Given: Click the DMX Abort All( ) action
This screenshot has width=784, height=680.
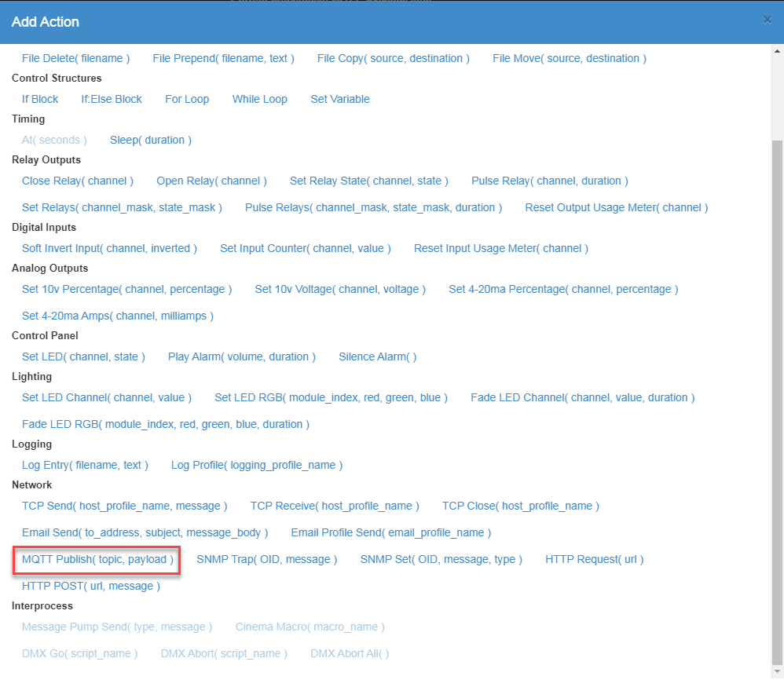Looking at the screenshot, I should 350,653.
